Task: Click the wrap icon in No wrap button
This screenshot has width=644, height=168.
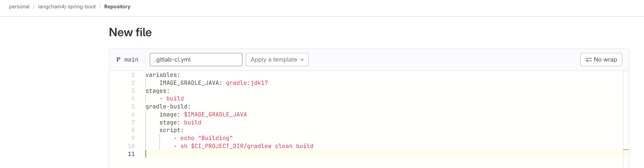Action: tap(588, 60)
